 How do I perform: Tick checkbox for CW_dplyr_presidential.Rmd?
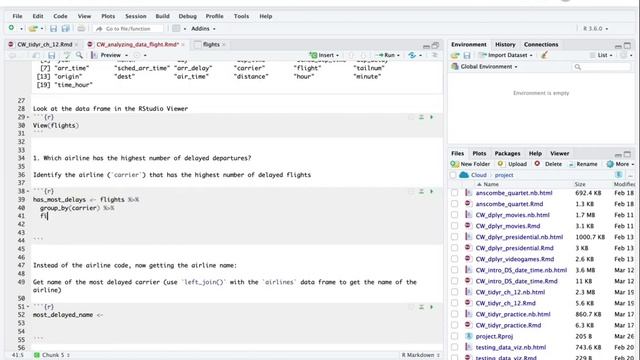(x=454, y=248)
